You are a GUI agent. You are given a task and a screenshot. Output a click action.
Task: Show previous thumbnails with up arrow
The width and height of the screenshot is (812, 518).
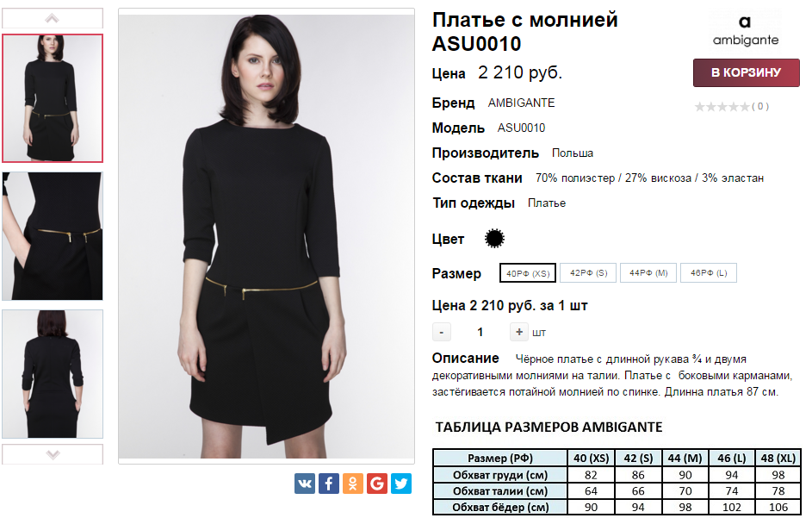(x=53, y=19)
